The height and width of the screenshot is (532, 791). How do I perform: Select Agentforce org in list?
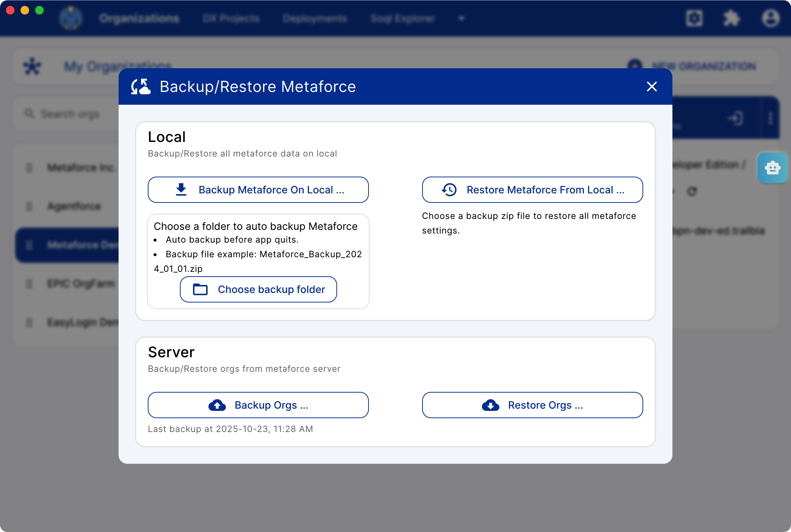(x=67, y=206)
